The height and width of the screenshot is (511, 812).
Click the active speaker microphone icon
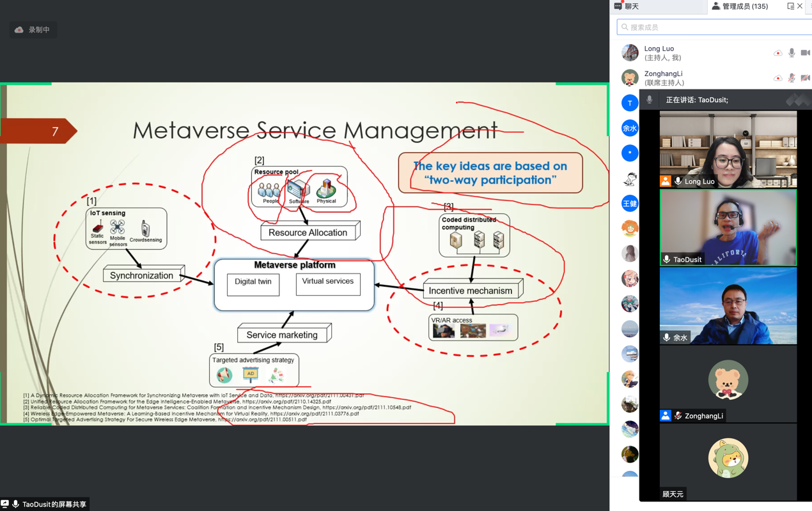click(650, 100)
